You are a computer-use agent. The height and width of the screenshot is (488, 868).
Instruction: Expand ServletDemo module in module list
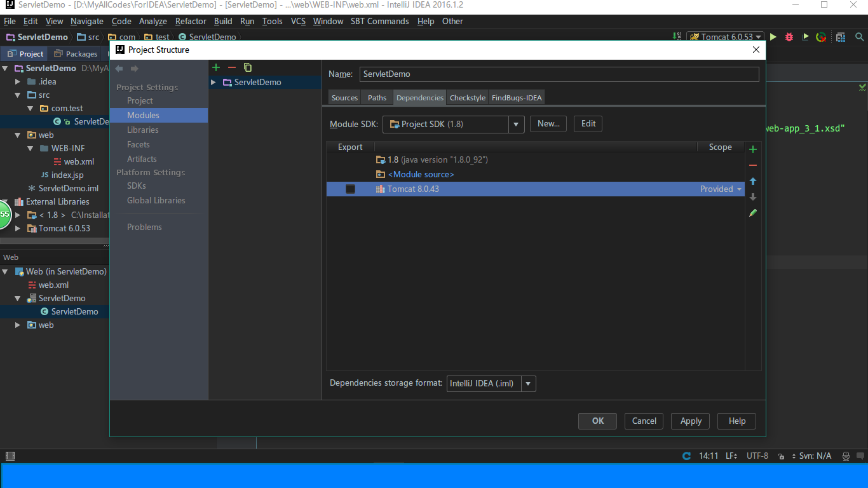pos(214,82)
